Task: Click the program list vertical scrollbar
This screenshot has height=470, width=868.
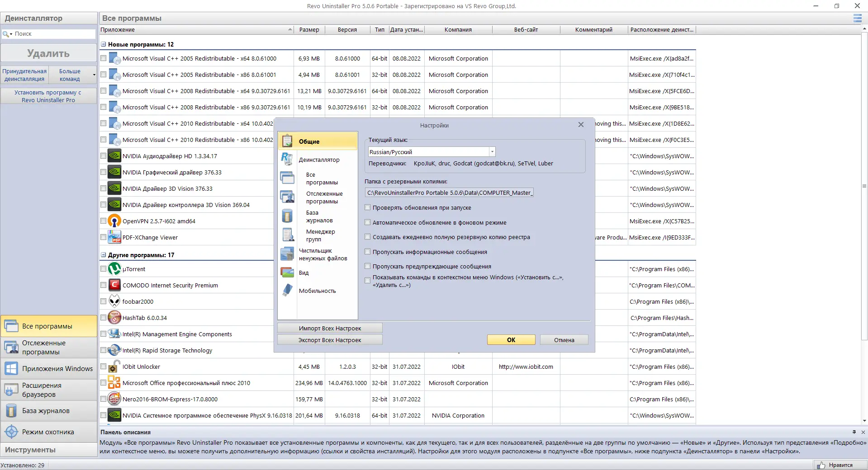Action: pos(864,185)
